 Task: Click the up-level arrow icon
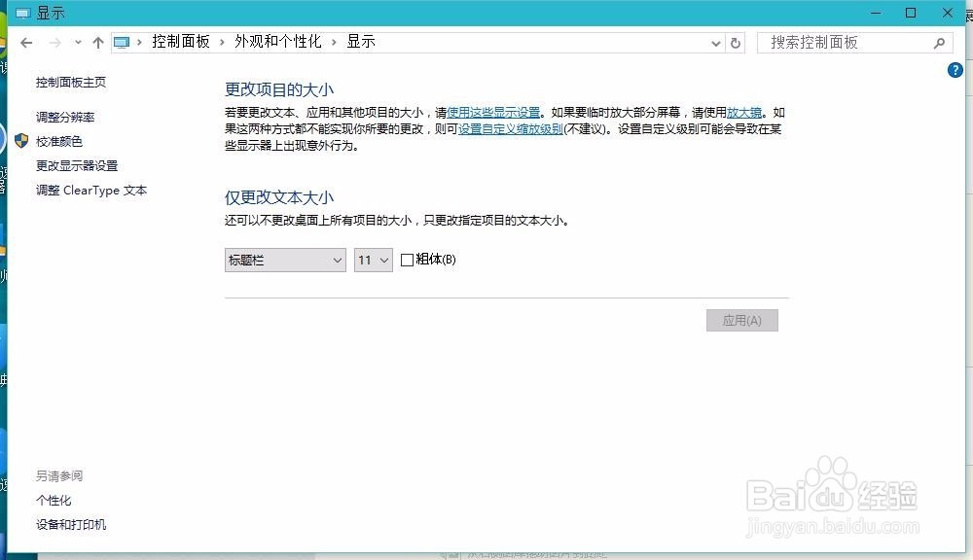click(97, 43)
